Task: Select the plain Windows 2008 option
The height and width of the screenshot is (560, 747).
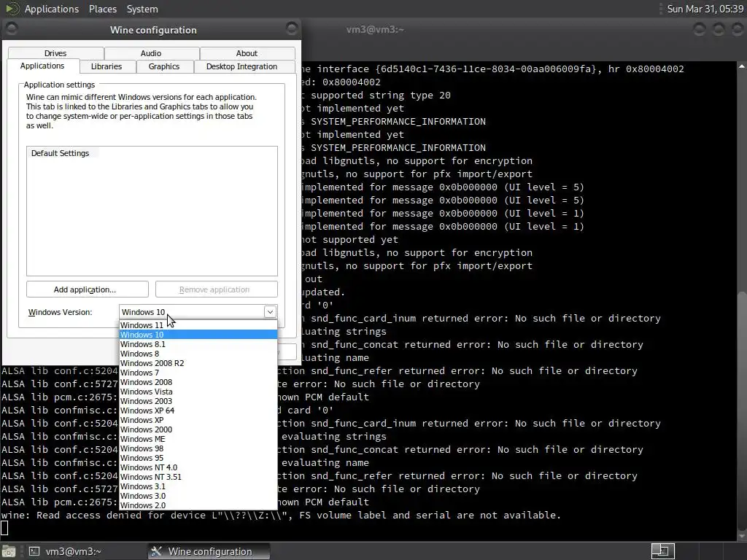Action: coord(198,382)
